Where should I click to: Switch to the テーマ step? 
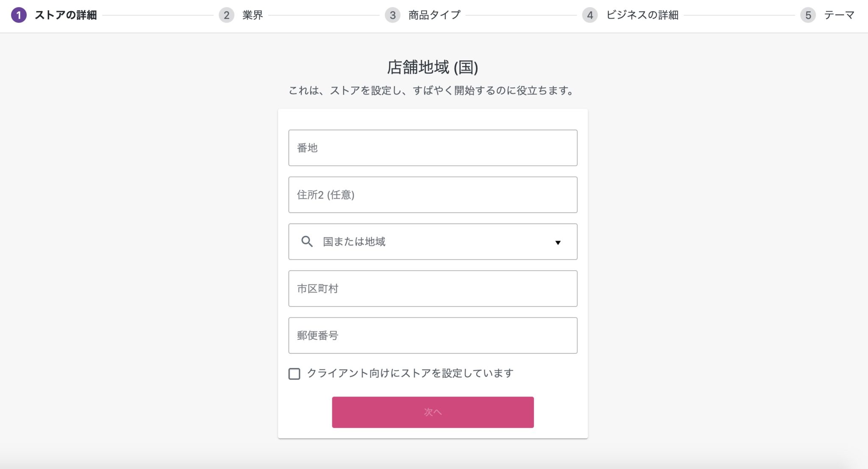click(x=839, y=15)
